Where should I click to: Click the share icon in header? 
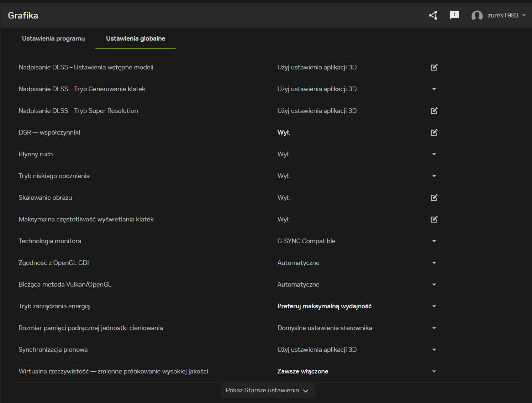tap(433, 15)
